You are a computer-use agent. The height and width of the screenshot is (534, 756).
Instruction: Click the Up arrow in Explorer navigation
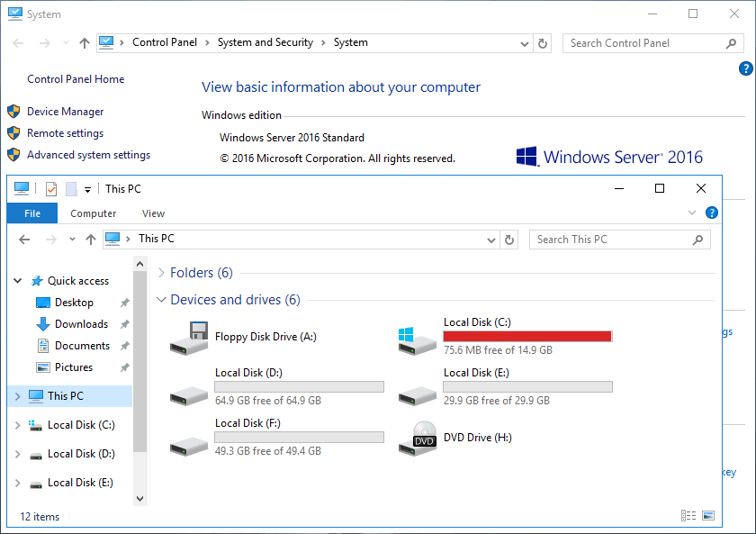point(90,240)
